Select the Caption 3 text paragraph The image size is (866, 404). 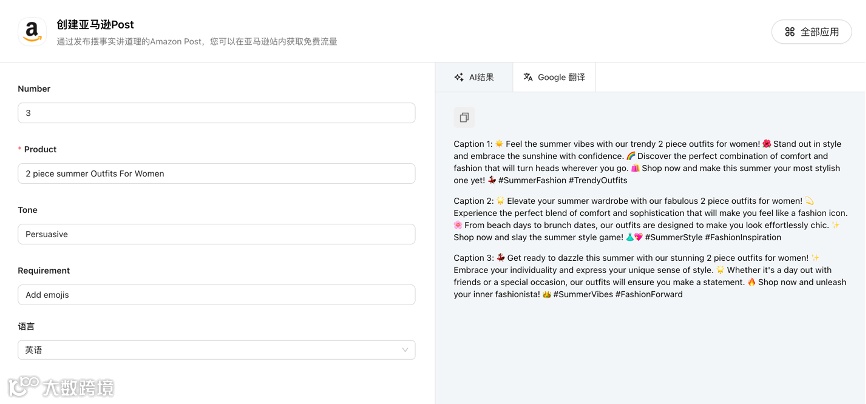[x=650, y=276]
